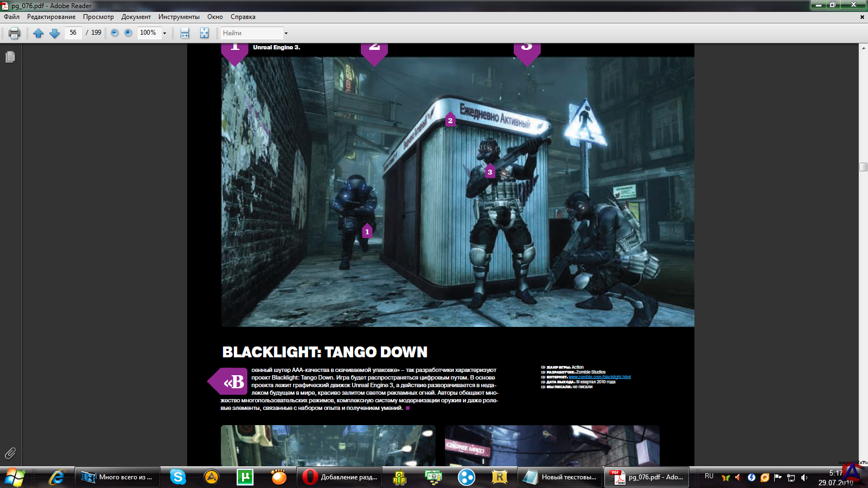Click the zombie.com blacklight hyperlink

coord(599,377)
